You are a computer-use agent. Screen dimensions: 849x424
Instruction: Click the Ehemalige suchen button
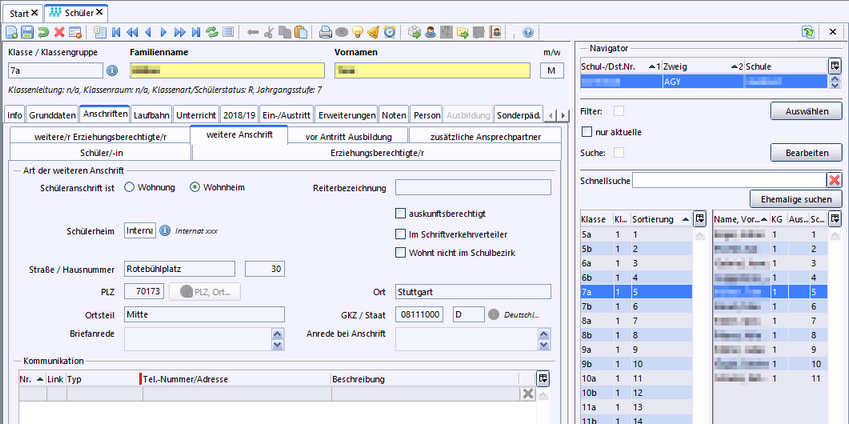coord(796,199)
